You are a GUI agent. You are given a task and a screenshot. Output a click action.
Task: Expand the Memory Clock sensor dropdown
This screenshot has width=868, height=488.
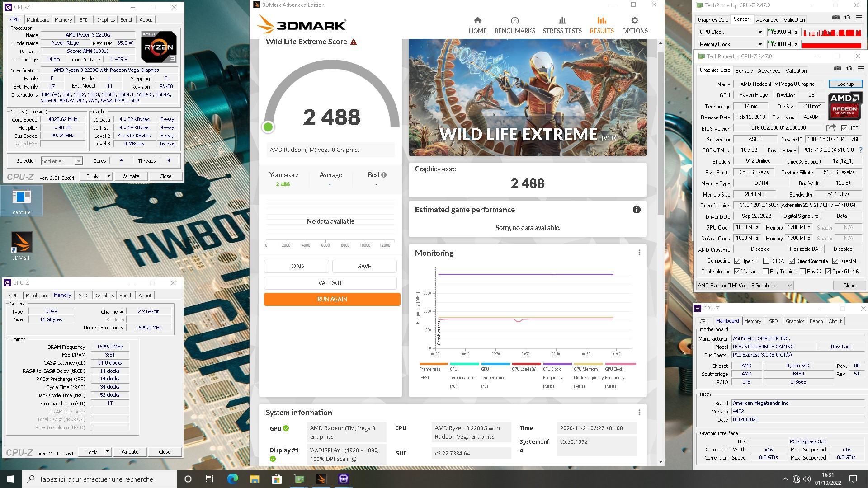coord(759,44)
